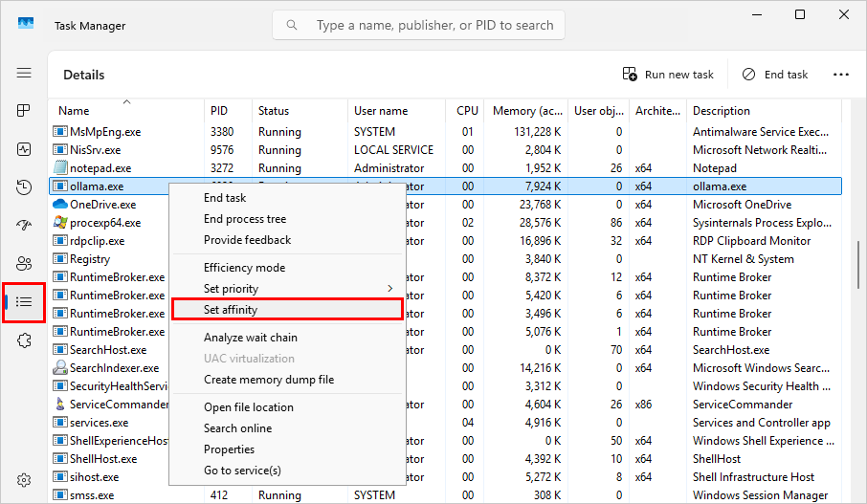Viewport: 867px width, 504px height.
Task: Click the smss.exe process icon
Action: click(59, 494)
